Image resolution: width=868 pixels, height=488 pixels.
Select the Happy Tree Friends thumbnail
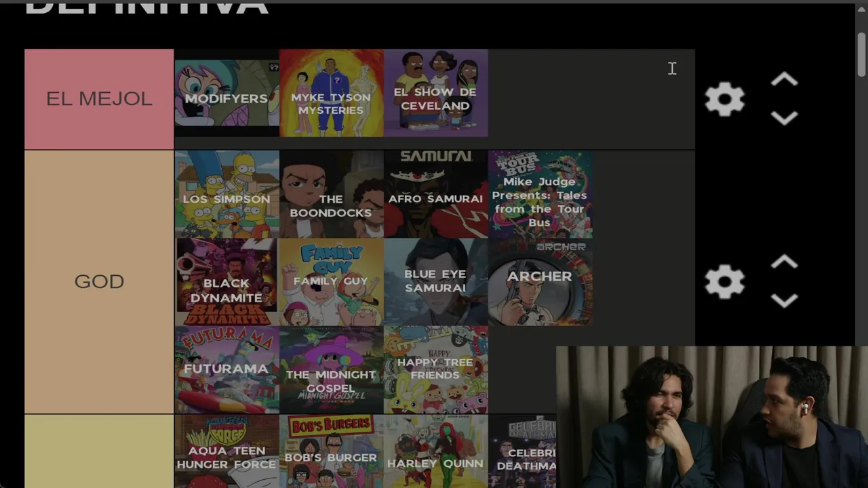point(435,369)
